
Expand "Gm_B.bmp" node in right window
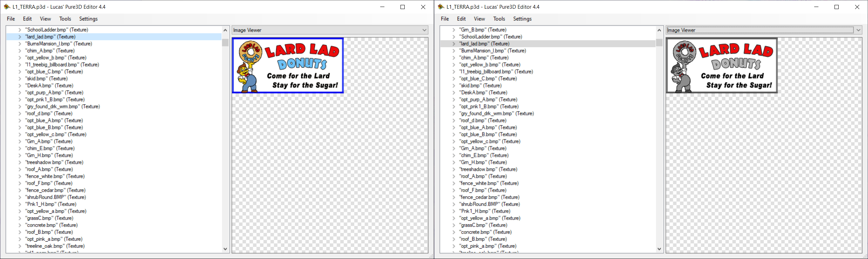pos(454,30)
